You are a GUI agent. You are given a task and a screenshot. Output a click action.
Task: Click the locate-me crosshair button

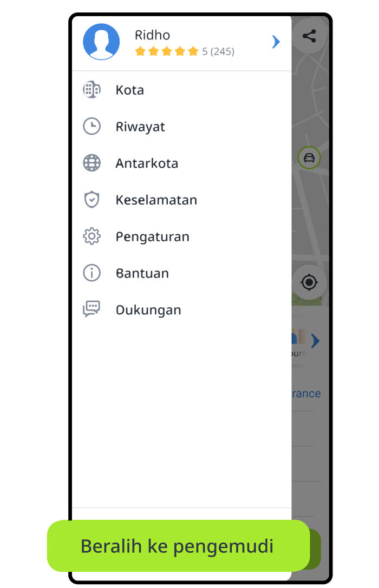point(309,282)
